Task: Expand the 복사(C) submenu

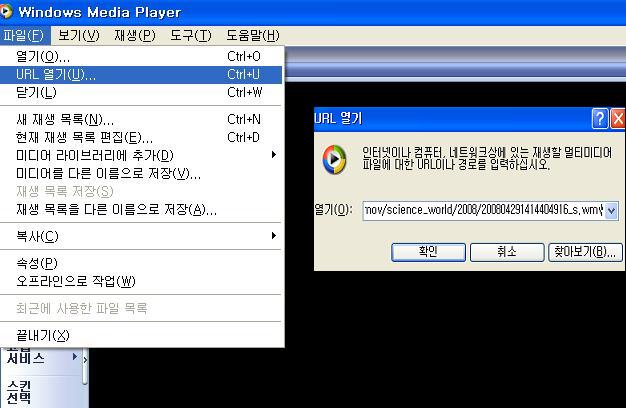Action: tap(141, 236)
